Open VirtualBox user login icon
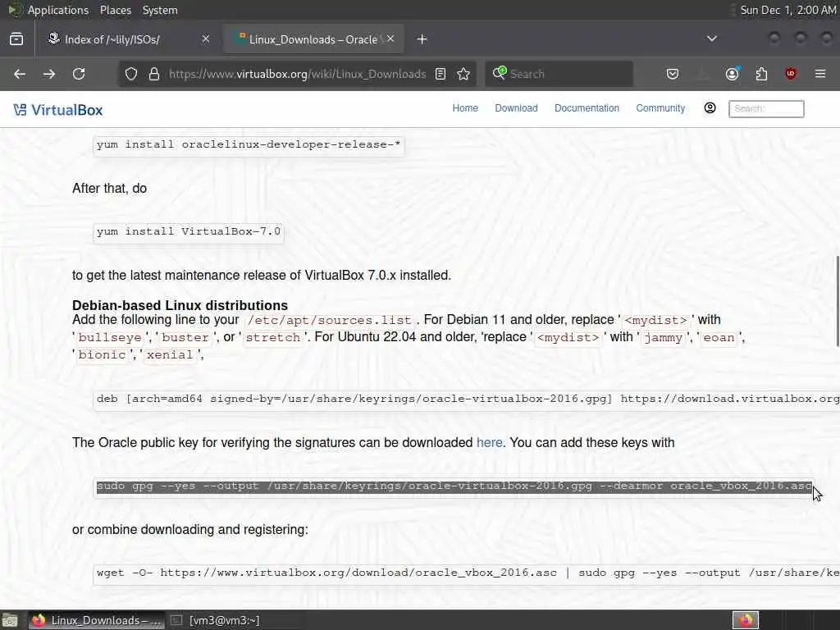Viewport: 840px width, 630px height. tap(710, 108)
